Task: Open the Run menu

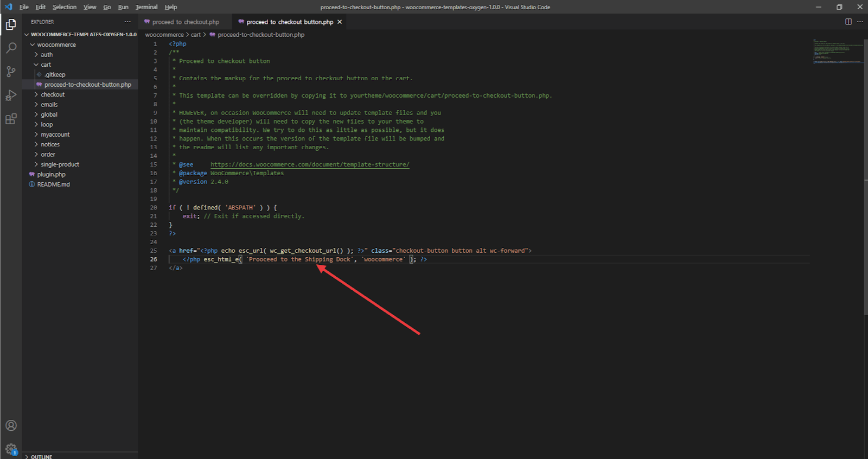Action: [123, 7]
